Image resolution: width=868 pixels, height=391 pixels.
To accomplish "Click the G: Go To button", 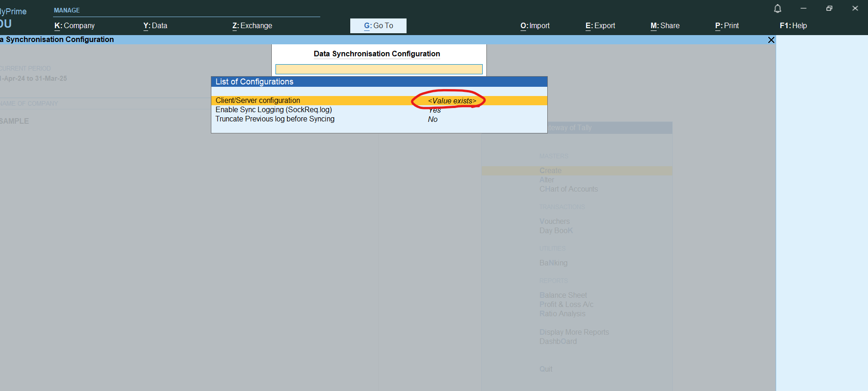I will coord(378,26).
